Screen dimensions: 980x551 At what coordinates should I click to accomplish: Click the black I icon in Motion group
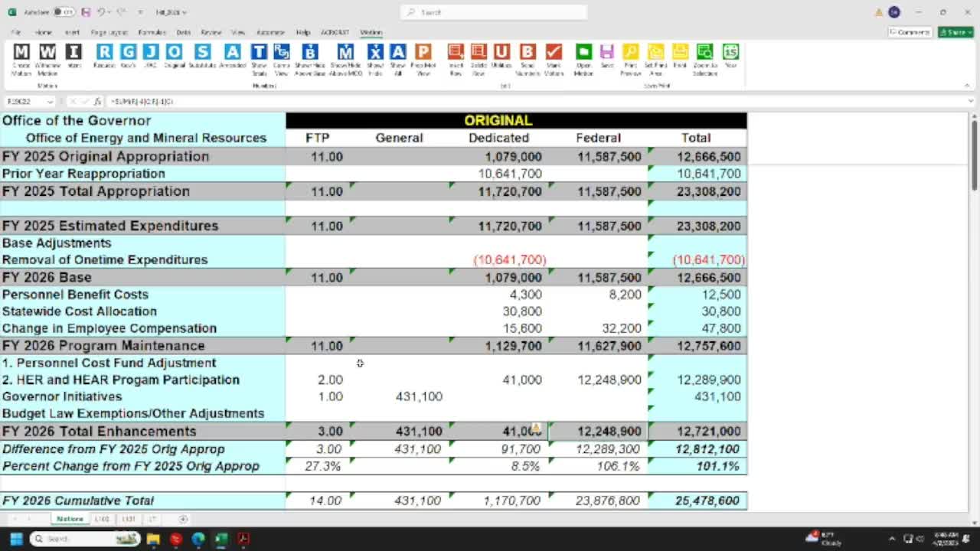pyautogui.click(x=73, y=52)
